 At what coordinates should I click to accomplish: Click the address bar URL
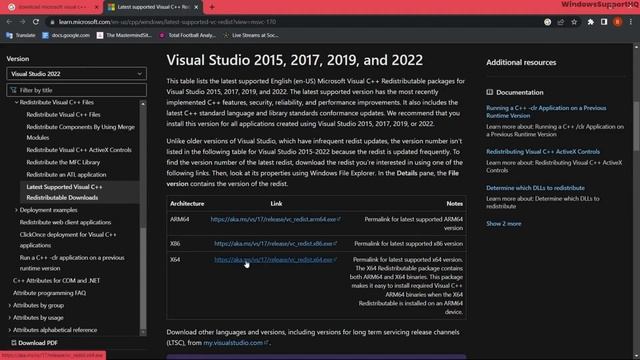coord(167,22)
